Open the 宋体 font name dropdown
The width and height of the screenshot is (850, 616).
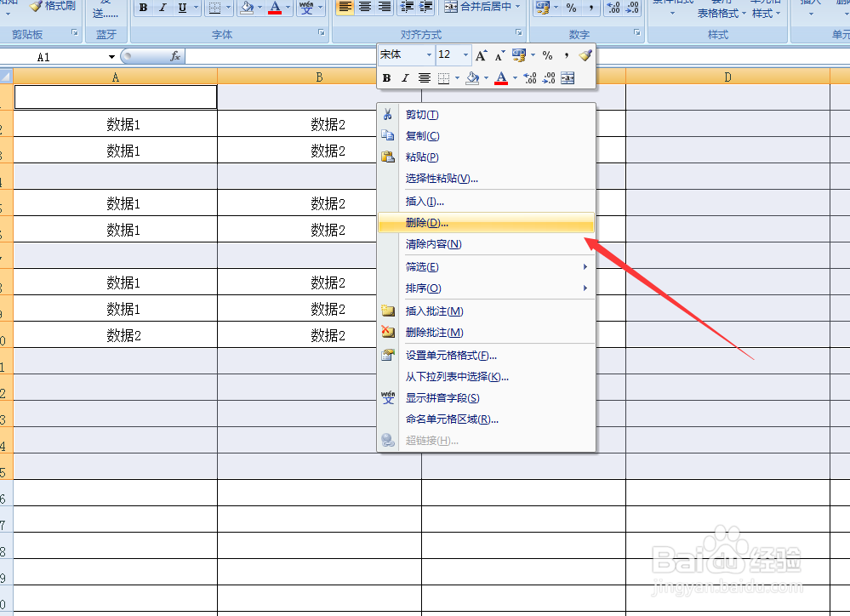click(429, 54)
